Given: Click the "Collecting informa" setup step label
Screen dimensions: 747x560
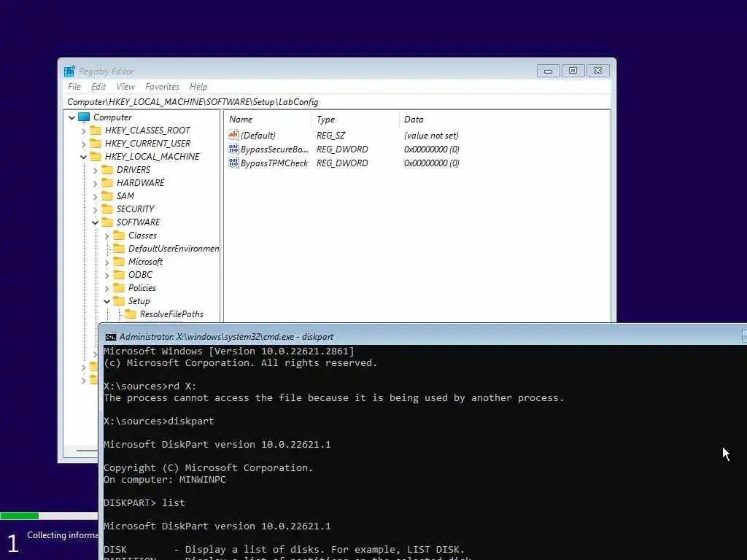Looking at the screenshot, I should (x=63, y=535).
